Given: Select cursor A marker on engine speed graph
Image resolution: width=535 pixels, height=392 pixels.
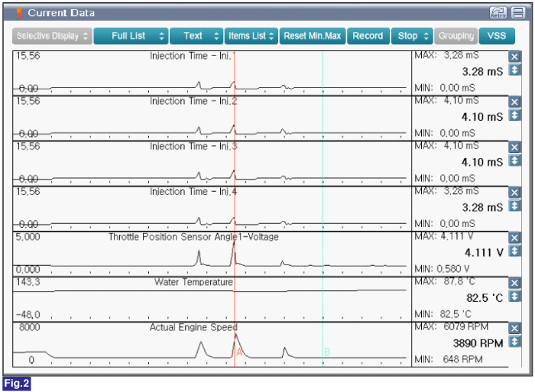Looking at the screenshot, I should (x=239, y=352).
